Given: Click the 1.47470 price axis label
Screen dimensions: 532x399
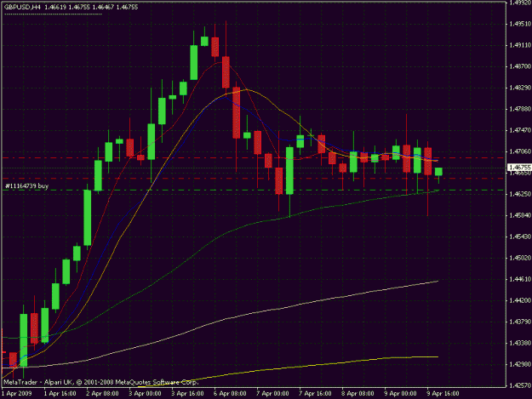Looking at the screenshot, I should coord(519,130).
